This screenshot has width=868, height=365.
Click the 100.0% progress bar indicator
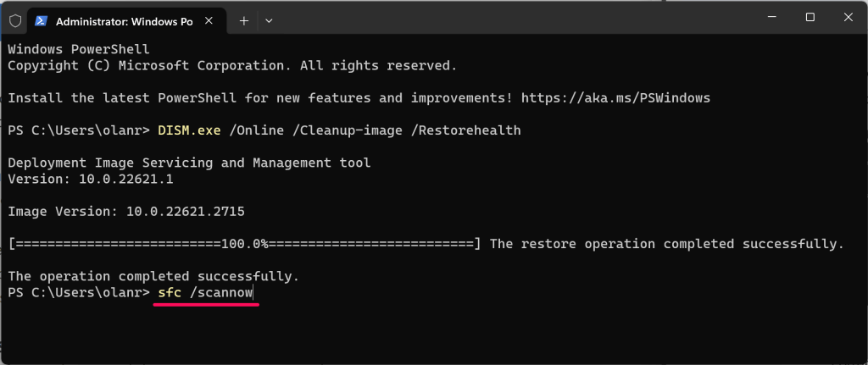[245, 244]
